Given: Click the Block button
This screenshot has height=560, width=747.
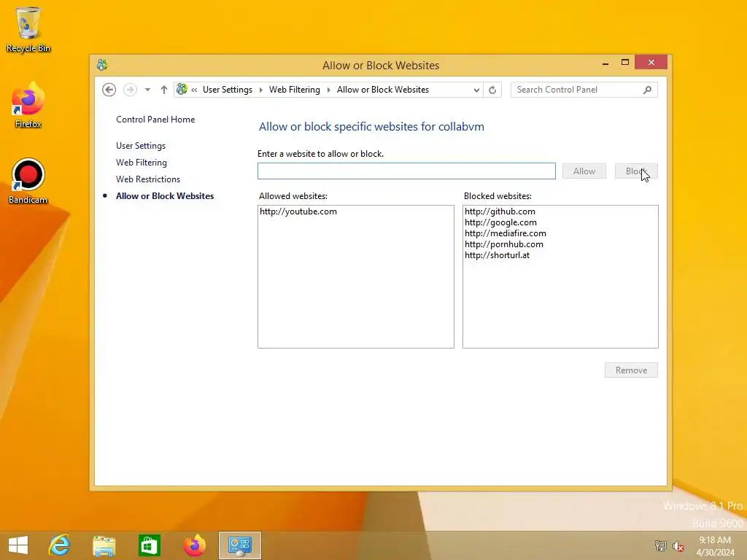Looking at the screenshot, I should (636, 171).
